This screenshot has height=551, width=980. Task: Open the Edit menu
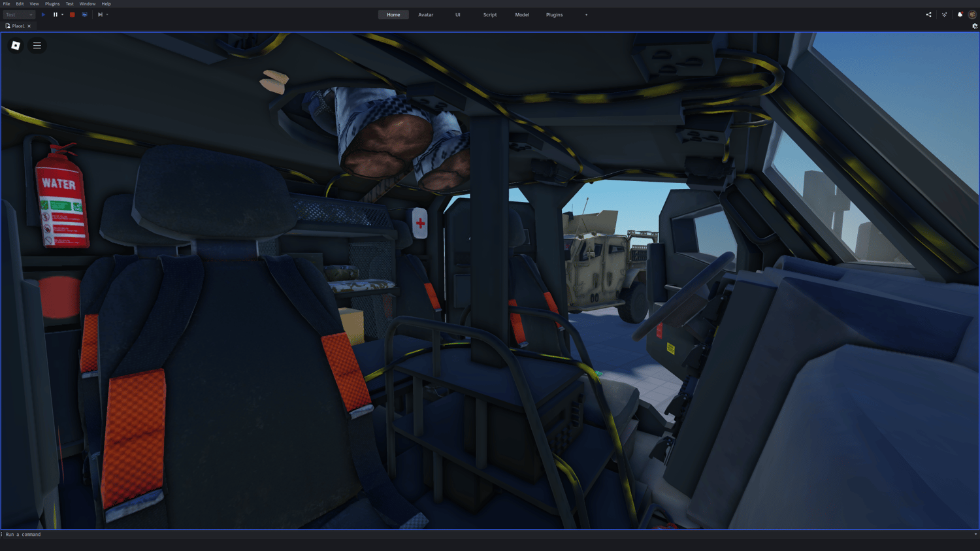20,4
